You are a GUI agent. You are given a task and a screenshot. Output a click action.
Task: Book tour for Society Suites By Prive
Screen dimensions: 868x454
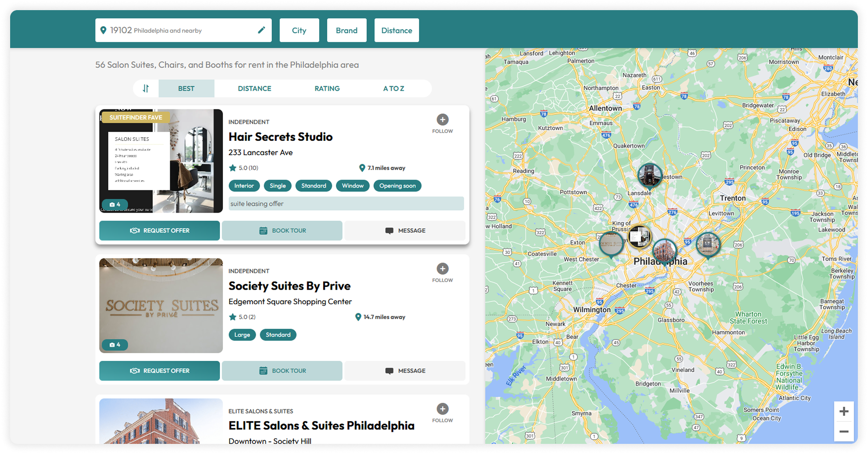point(282,371)
